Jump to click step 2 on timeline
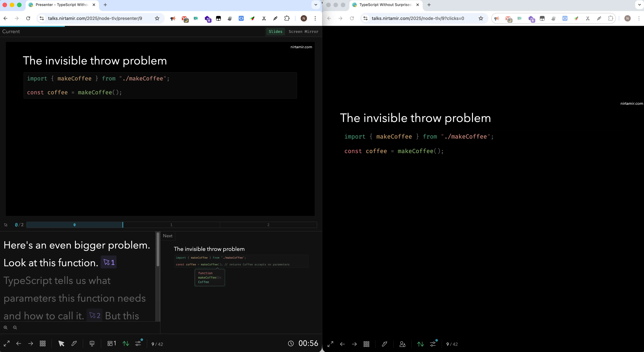 pyautogui.click(x=268, y=225)
